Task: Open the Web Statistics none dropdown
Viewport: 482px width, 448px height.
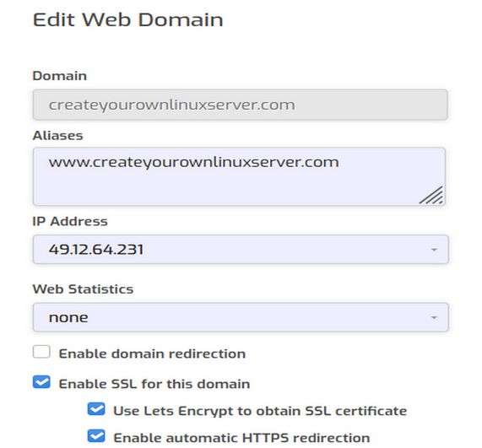Action: click(x=241, y=317)
